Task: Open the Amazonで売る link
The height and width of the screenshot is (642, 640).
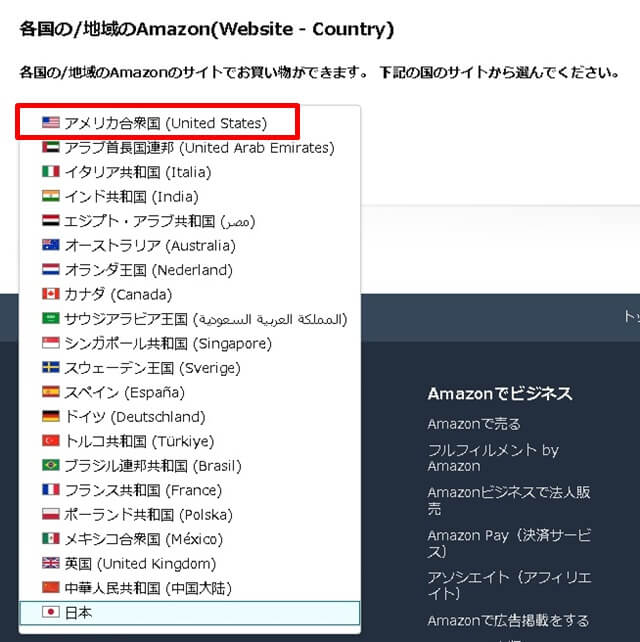Action: (474, 424)
